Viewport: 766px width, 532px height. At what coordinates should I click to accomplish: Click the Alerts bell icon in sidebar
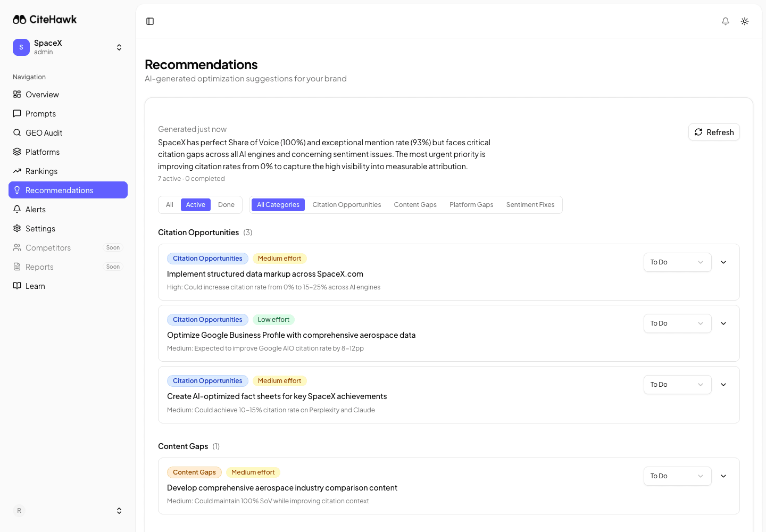(x=17, y=209)
